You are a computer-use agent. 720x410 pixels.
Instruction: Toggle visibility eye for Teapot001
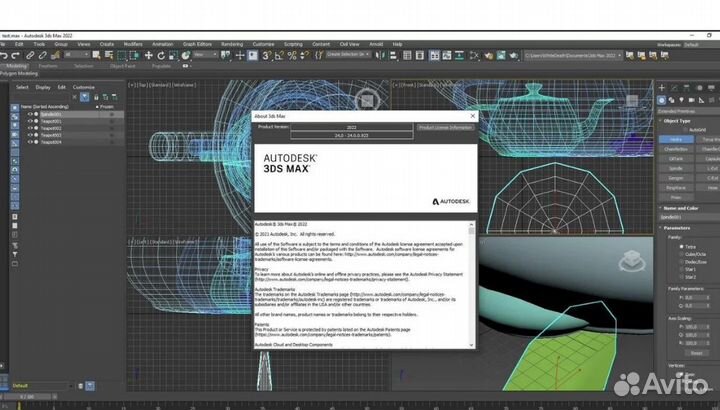[30, 121]
